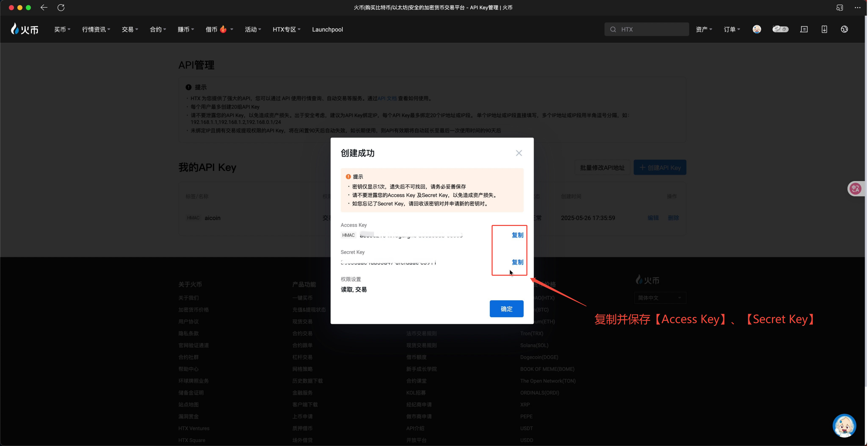Open the language/globe settings icon

844,29
